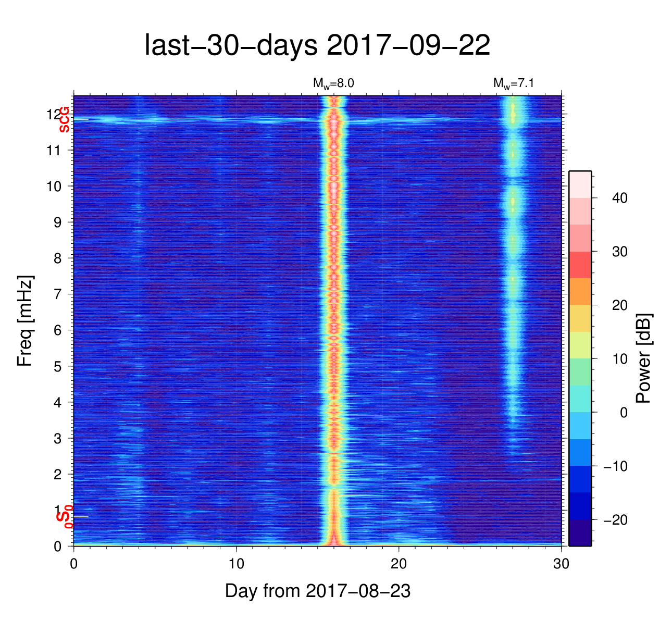Select the plot title last-30-days 2017-09-22
Image resolution: width=672 pixels, height=620 pixels.
[x=317, y=46]
